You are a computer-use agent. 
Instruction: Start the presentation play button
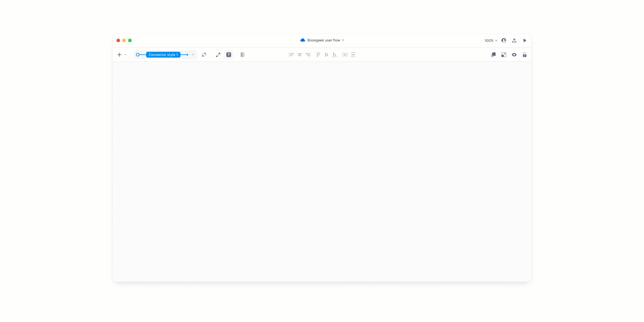525,41
